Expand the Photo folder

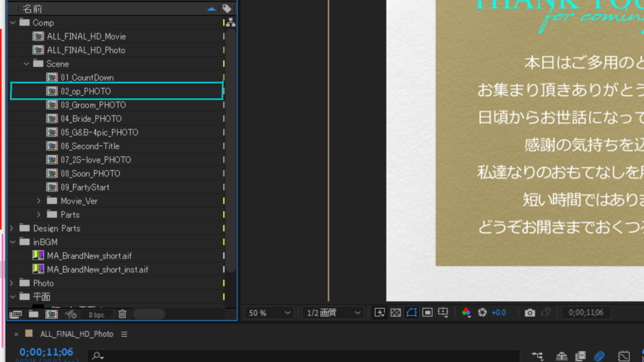(12, 283)
